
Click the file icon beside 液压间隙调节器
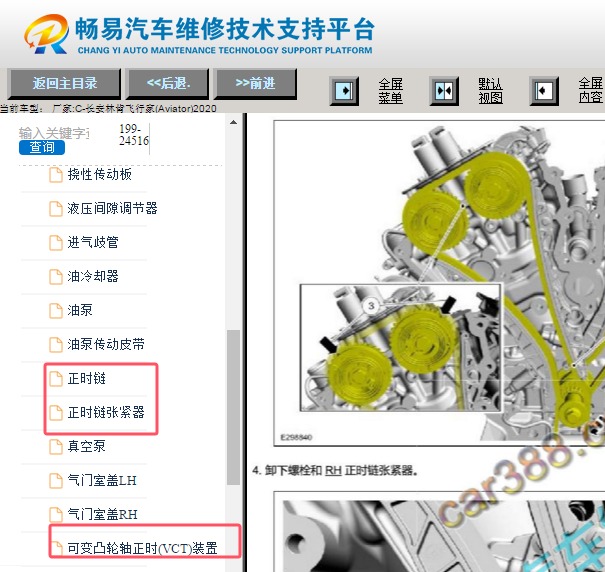pyautogui.click(x=56, y=209)
